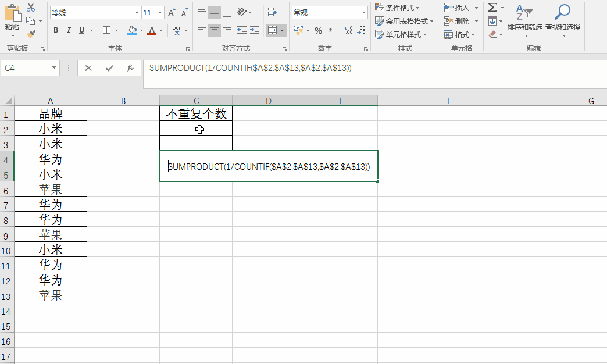This screenshot has height=364, width=607.
Task: Click the Copy icon in clipboard group
Action: coord(30,21)
